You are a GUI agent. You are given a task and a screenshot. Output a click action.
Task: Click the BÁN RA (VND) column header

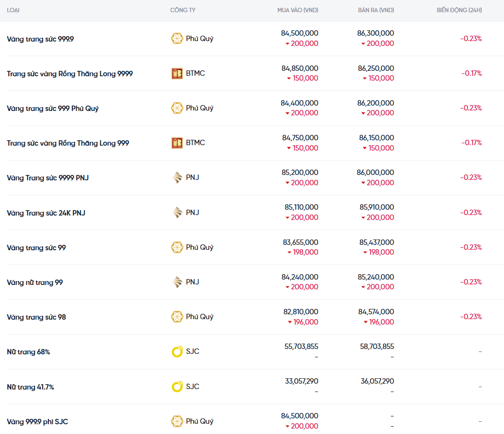point(376,10)
